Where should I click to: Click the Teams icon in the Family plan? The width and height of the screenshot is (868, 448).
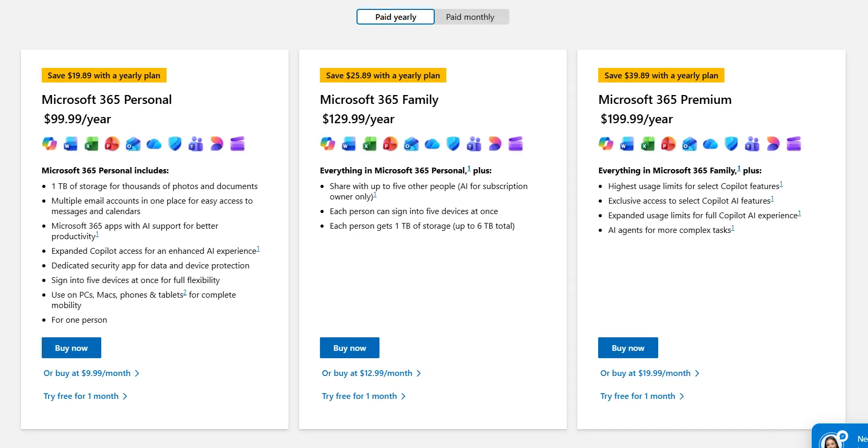[x=474, y=144]
